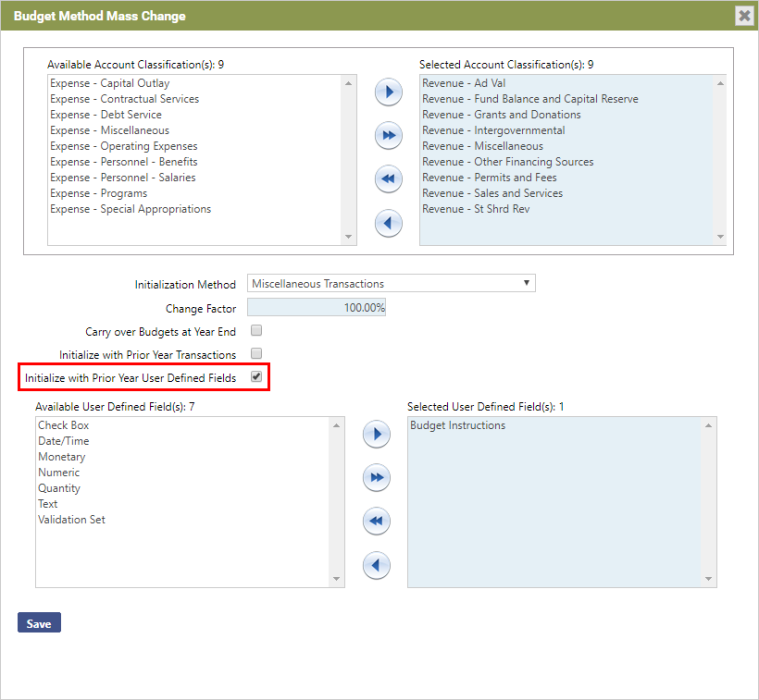Click the Change Factor percentage field

coord(316,308)
